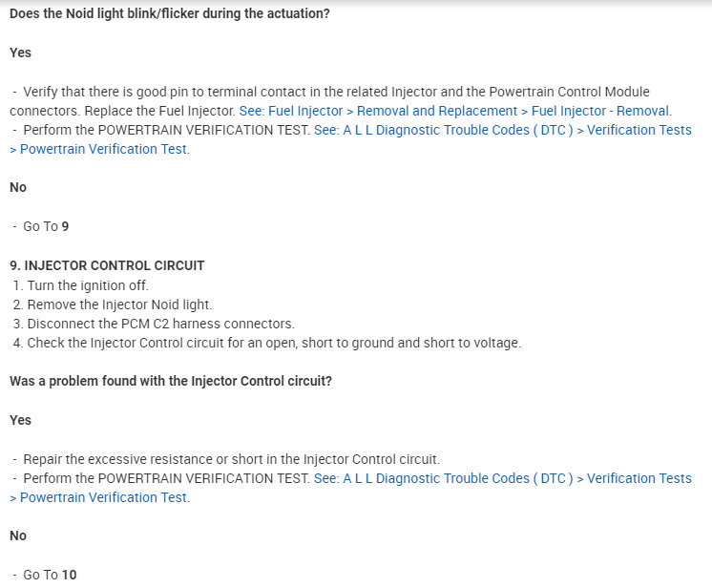Click step "Remove the Injector Noid light"
This screenshot has width=712, height=588.
coord(115,304)
